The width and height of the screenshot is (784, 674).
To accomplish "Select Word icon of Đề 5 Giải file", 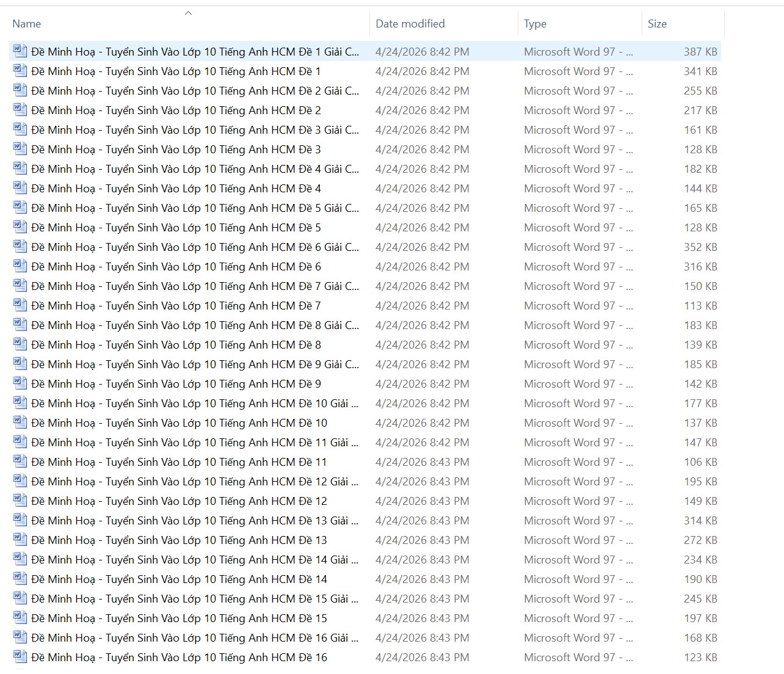I will tap(20, 208).
